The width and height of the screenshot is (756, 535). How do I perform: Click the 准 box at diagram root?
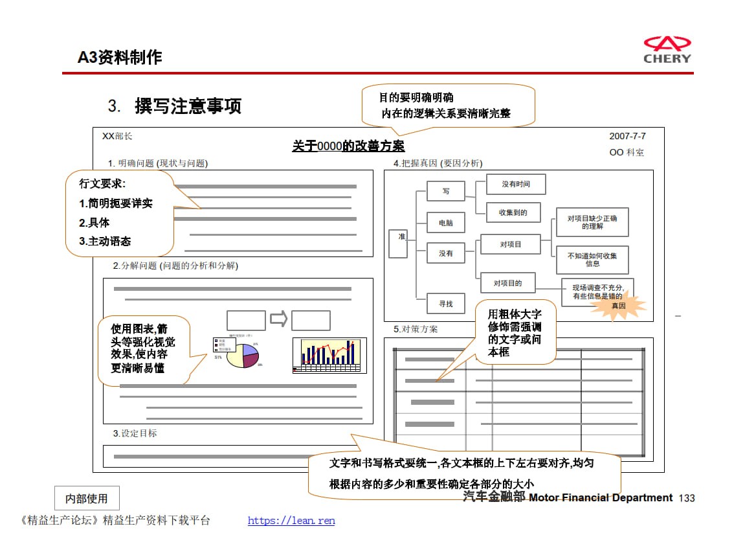[398, 244]
